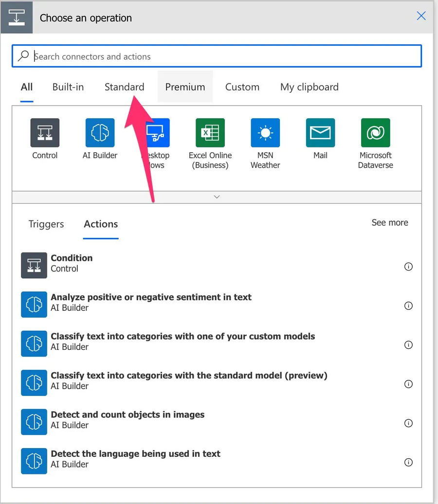This screenshot has width=438, height=504.
Task: Open the Premium connectors tab
Action: (185, 87)
